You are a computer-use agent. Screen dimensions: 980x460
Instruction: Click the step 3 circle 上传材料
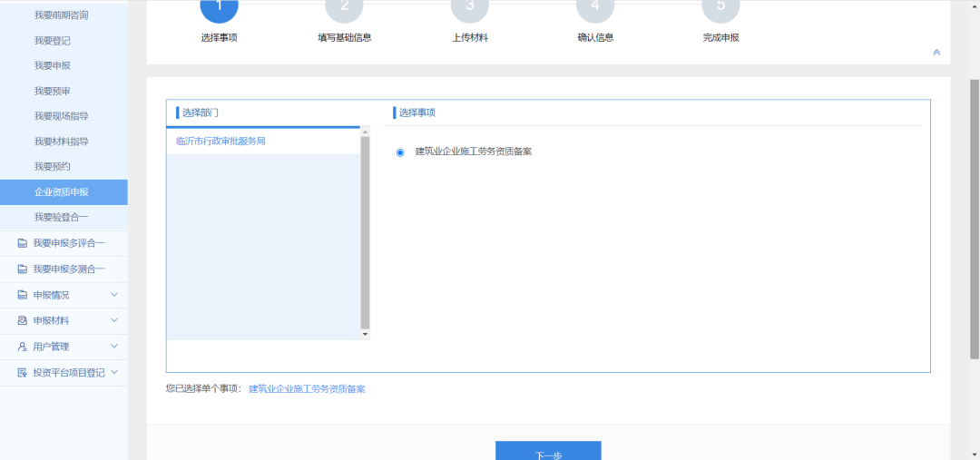click(470, 7)
